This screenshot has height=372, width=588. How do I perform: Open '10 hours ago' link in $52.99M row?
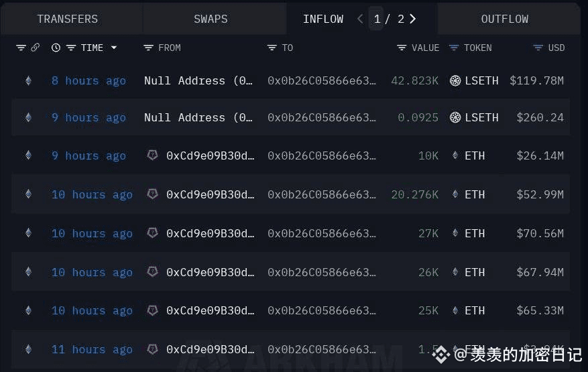(x=92, y=194)
